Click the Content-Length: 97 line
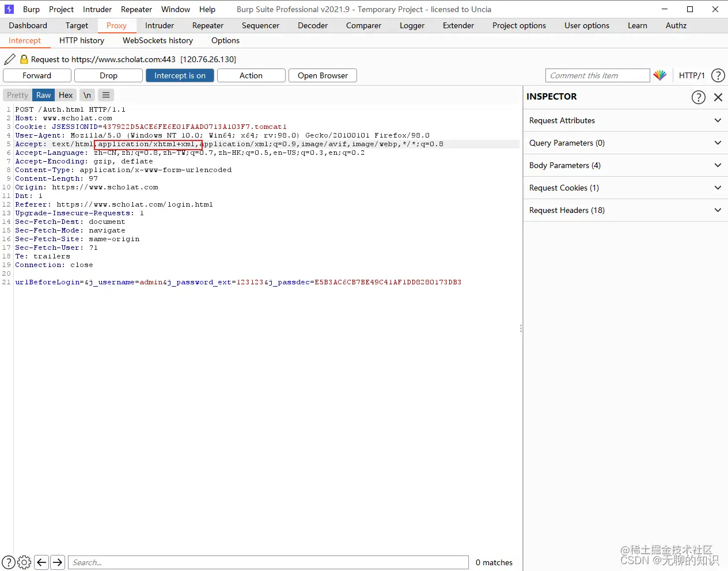728x571 pixels. (x=56, y=178)
